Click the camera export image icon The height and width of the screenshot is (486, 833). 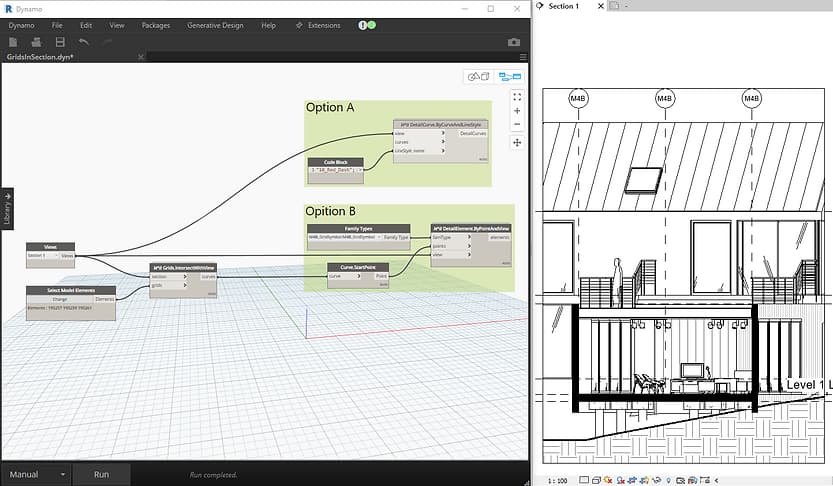514,42
